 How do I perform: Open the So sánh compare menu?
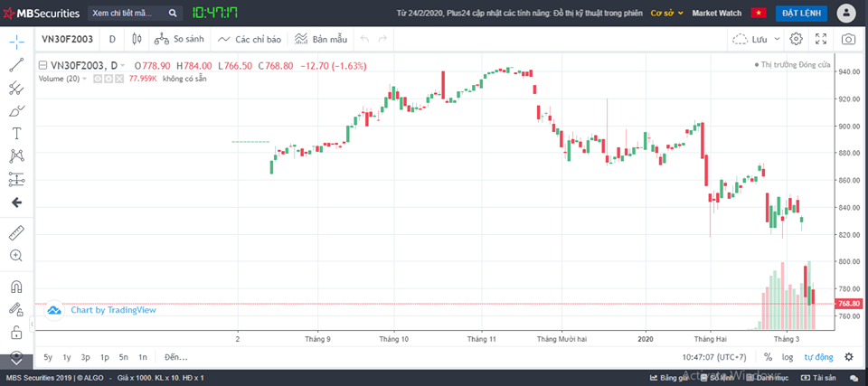coord(181,40)
